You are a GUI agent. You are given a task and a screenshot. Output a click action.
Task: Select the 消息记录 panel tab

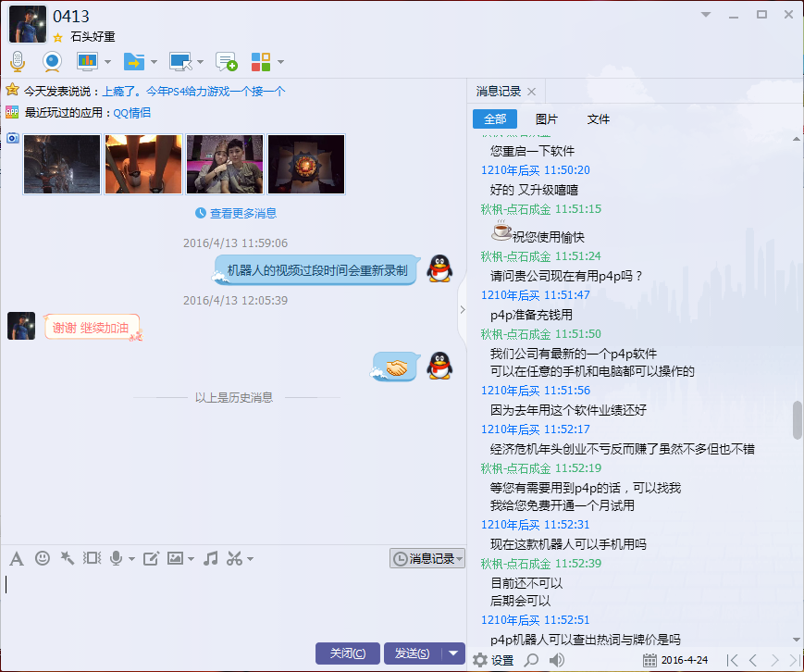click(499, 92)
